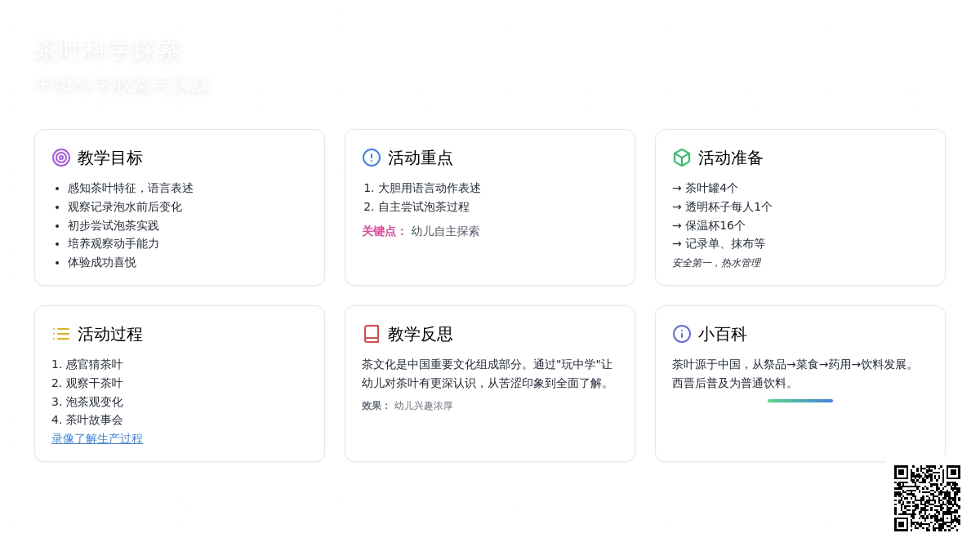Select the 活动重点 heading text
The height and width of the screenshot is (551, 980).
point(420,158)
